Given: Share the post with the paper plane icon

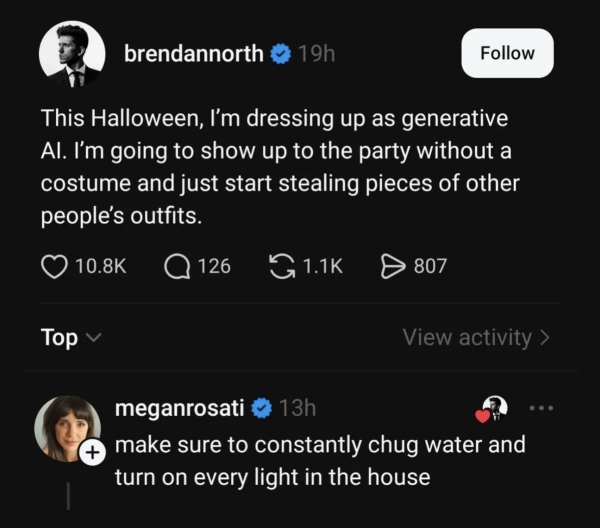Looking at the screenshot, I should click(x=392, y=266).
